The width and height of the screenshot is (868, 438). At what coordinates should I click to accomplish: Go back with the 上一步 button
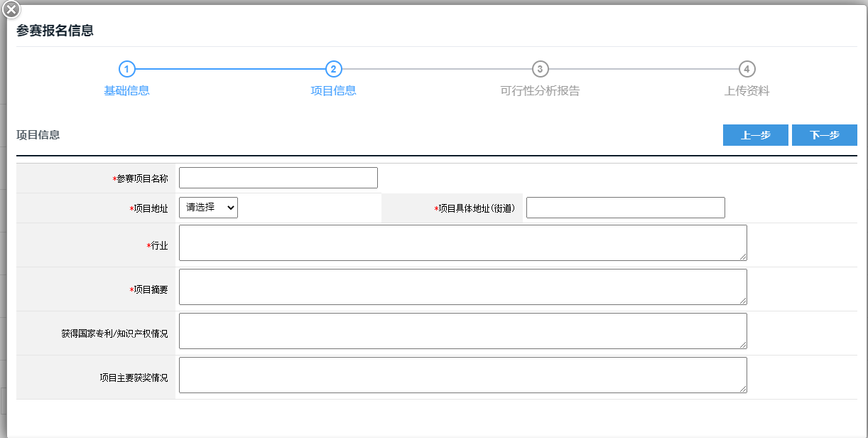coord(756,135)
